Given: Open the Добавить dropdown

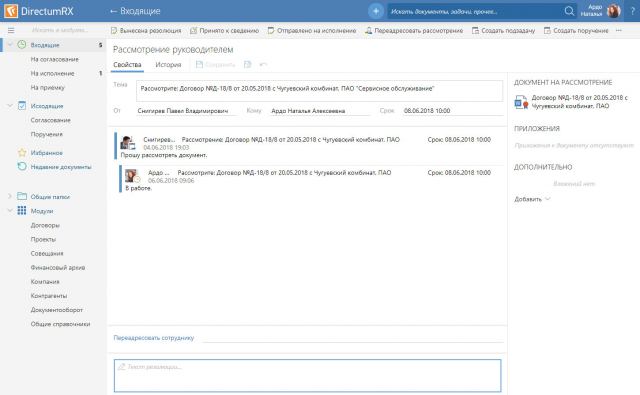Looking at the screenshot, I should pos(532,199).
